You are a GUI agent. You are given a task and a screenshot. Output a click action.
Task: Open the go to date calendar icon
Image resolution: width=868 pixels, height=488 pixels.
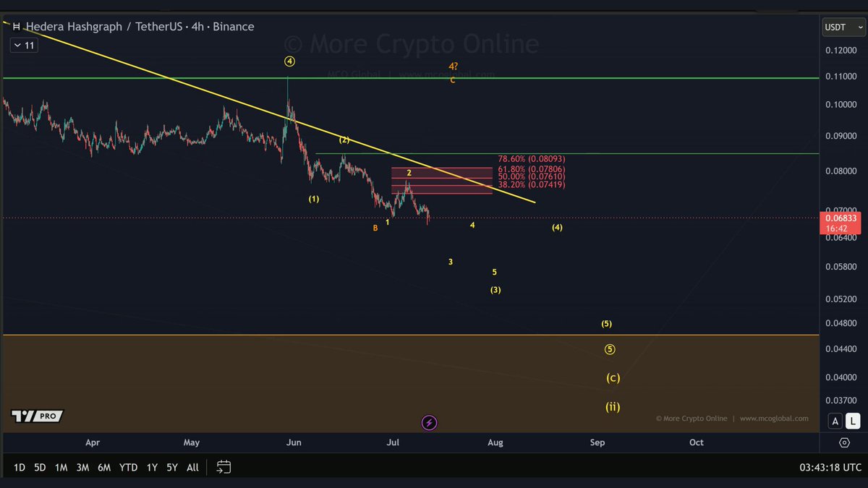[x=224, y=467]
